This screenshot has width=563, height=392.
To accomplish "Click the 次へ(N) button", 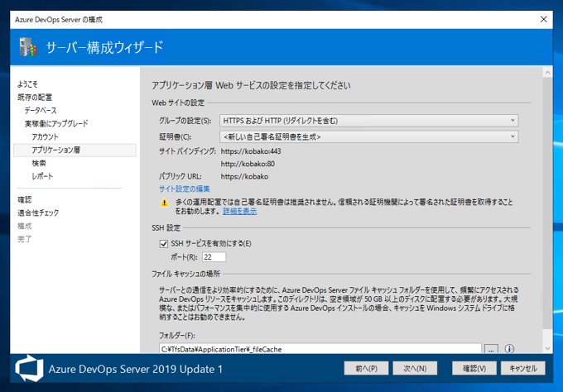I will pyautogui.click(x=415, y=368).
